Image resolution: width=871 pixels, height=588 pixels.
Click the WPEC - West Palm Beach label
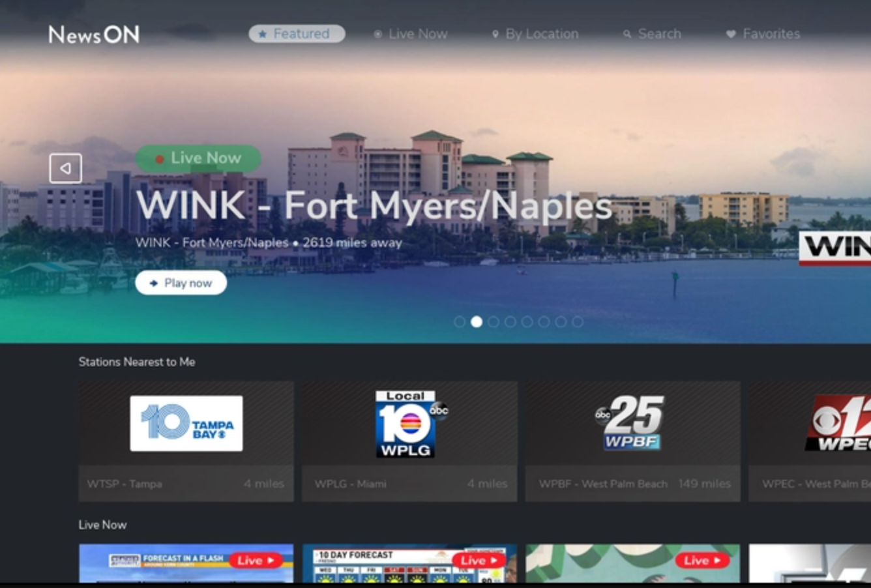pyautogui.click(x=816, y=484)
